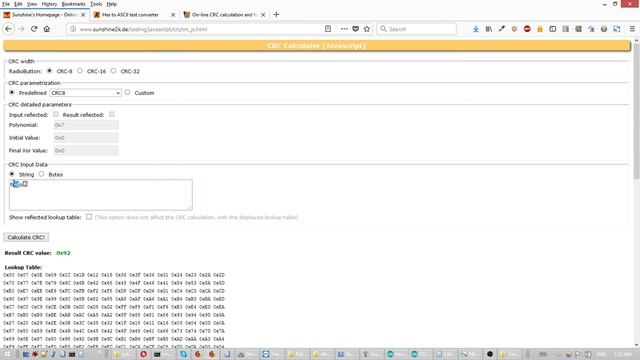Go forward to the next page

click(21, 29)
